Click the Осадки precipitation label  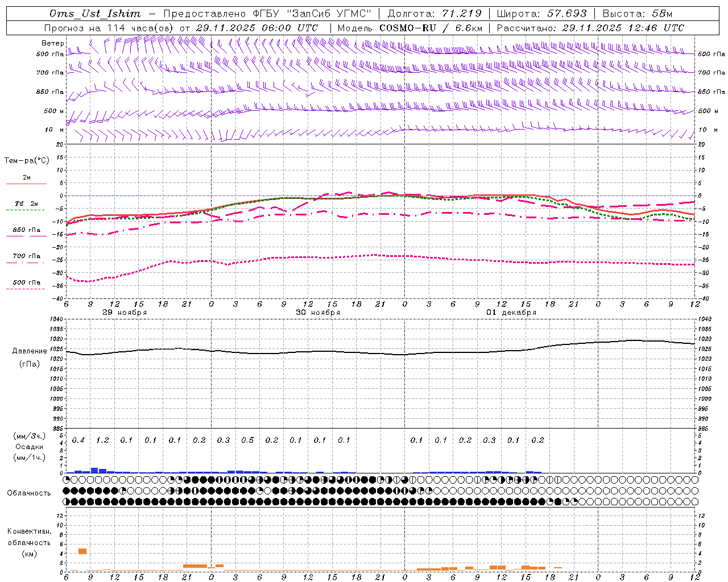point(30,447)
